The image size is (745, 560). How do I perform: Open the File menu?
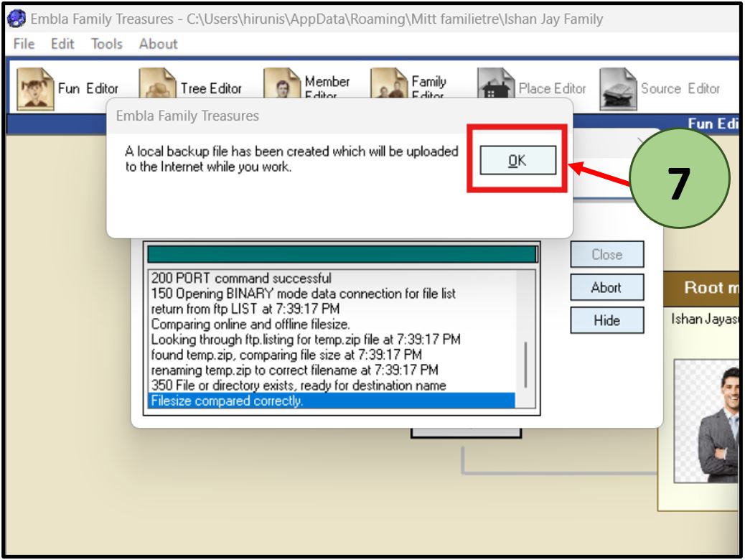[x=24, y=44]
